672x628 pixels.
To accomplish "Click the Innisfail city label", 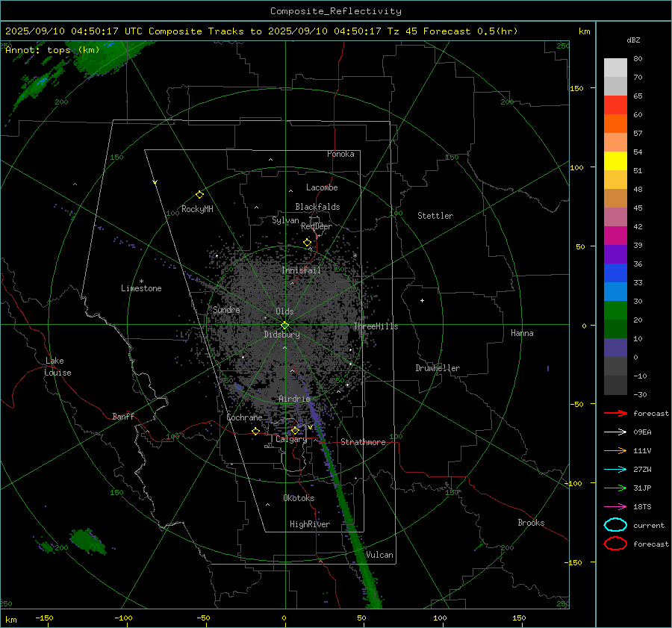I will [301, 270].
